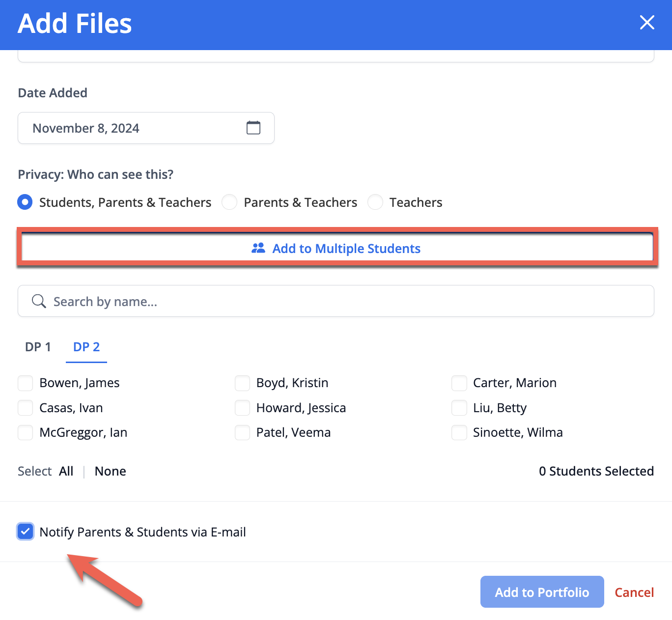
Task: Choose the Teachers only privacy option
Action: click(x=375, y=202)
